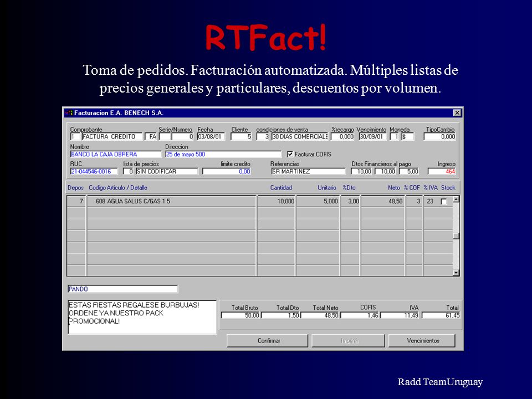Click the FA series type field

[x=151, y=136]
